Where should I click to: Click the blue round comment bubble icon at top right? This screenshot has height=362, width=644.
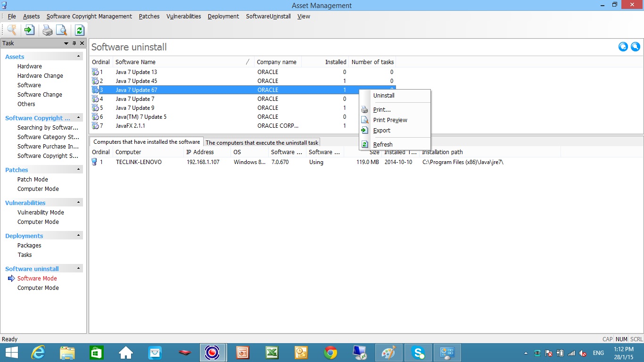click(623, 47)
